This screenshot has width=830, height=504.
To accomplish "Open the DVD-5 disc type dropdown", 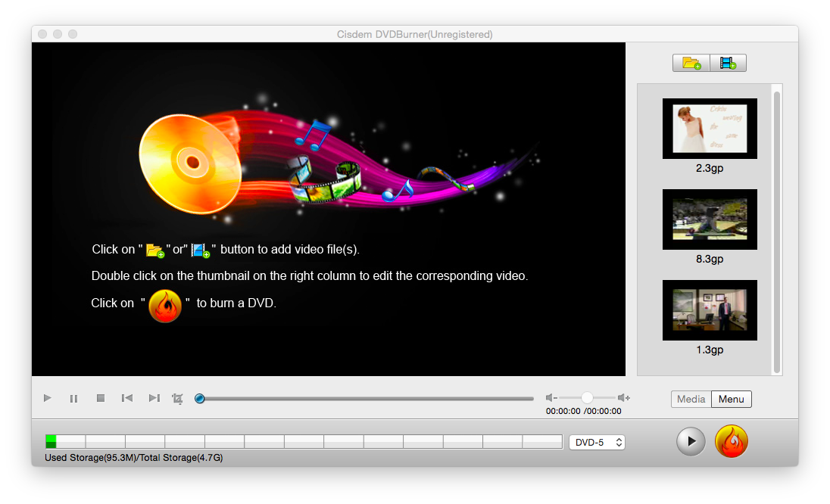I will (x=597, y=443).
